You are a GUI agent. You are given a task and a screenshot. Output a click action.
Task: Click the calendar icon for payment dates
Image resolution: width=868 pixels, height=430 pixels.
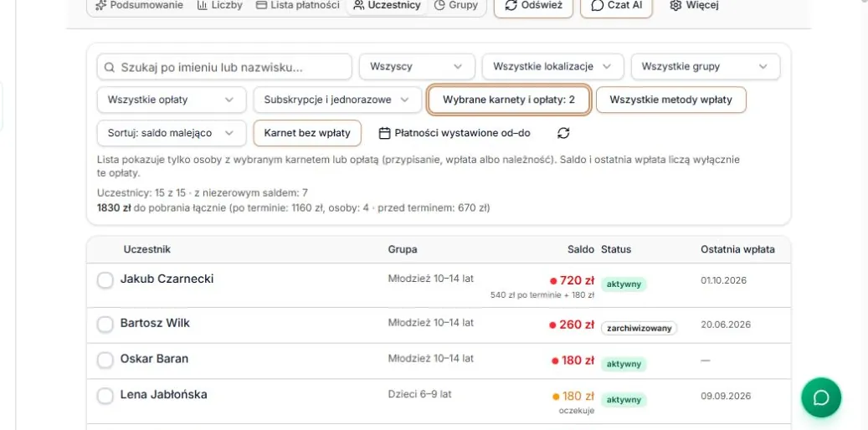[385, 133]
